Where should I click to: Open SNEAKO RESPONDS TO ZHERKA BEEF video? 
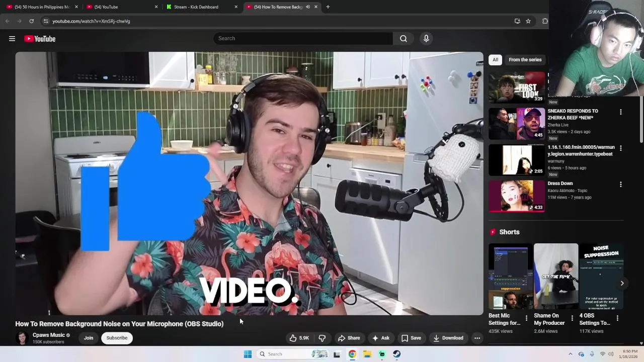click(x=517, y=124)
